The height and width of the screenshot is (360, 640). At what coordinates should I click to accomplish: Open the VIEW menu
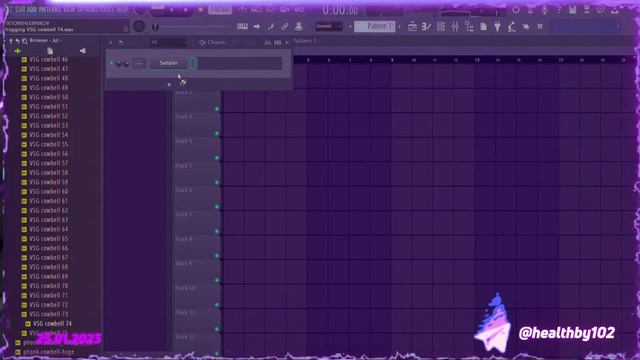pos(69,9)
